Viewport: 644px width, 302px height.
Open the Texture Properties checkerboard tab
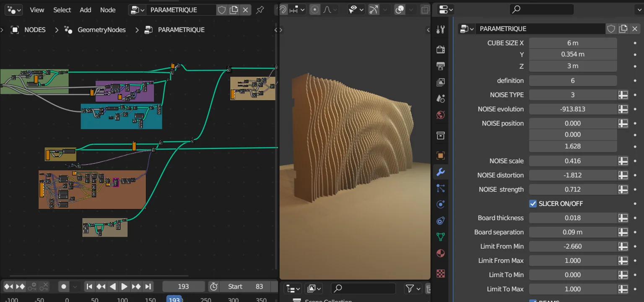pyautogui.click(x=440, y=273)
